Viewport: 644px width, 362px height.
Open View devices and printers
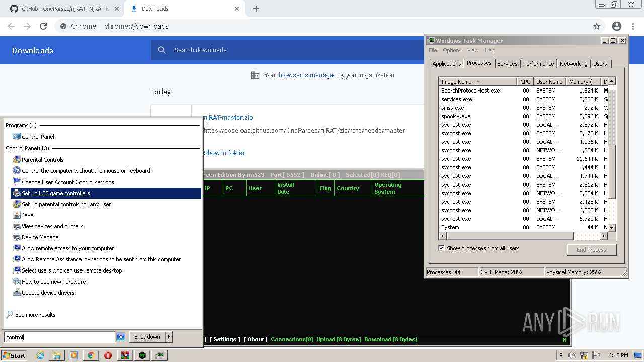[x=52, y=226]
